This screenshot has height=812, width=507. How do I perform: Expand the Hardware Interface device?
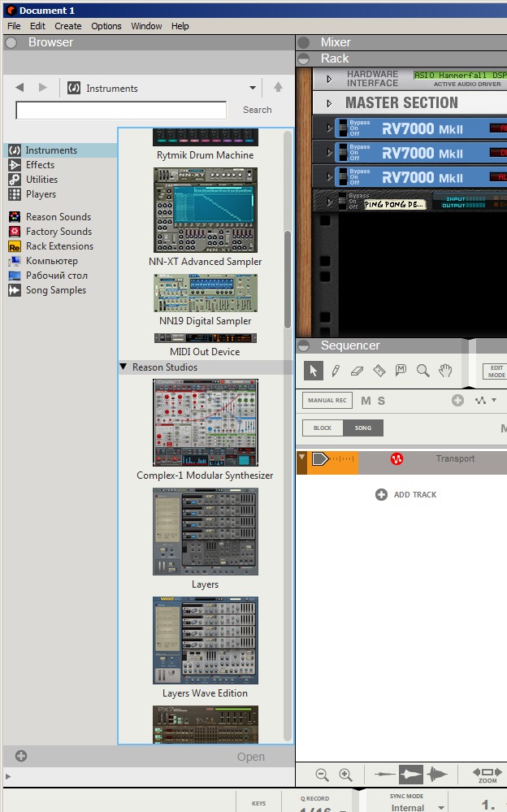(x=329, y=79)
